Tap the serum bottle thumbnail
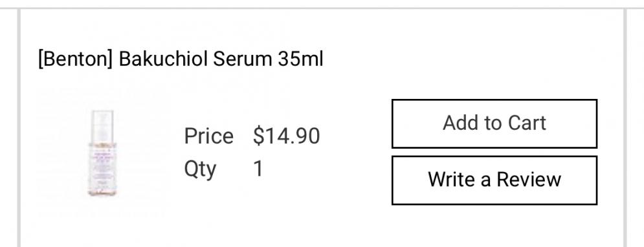 pos(102,153)
